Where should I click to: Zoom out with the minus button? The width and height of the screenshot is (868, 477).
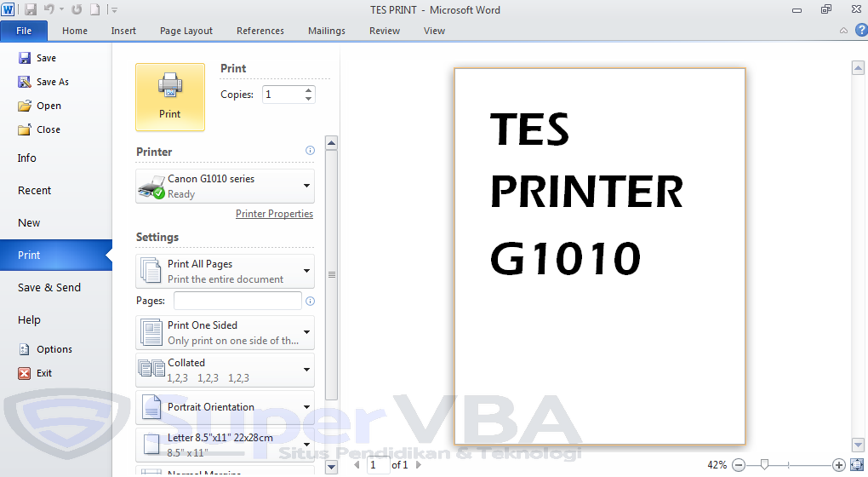pos(739,465)
